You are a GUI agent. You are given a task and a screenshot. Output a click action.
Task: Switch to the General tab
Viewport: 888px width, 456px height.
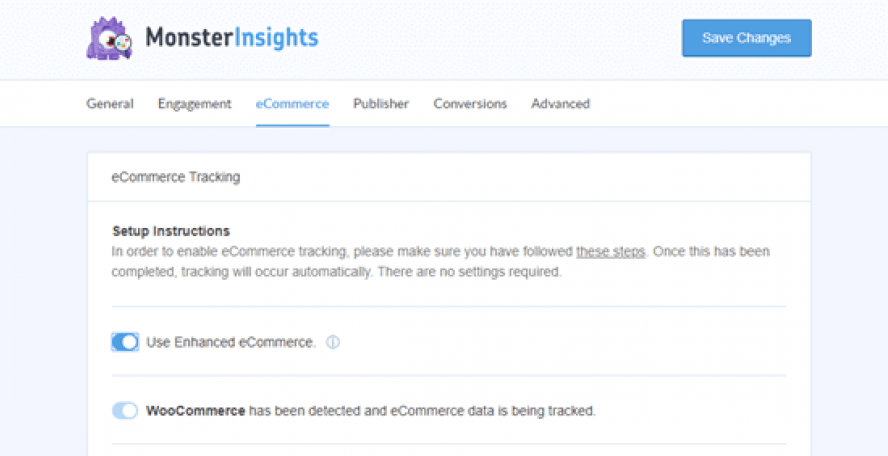click(x=110, y=104)
